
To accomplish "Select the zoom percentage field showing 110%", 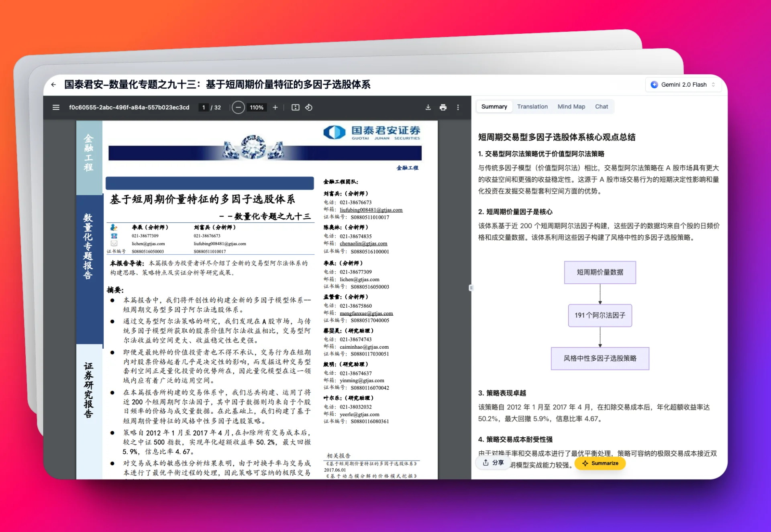I will click(257, 108).
